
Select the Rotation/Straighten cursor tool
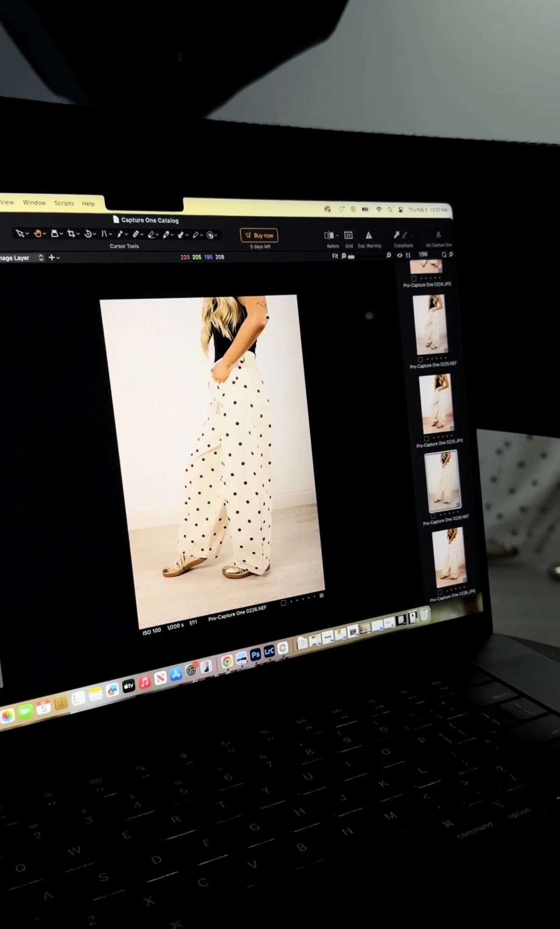tap(88, 234)
